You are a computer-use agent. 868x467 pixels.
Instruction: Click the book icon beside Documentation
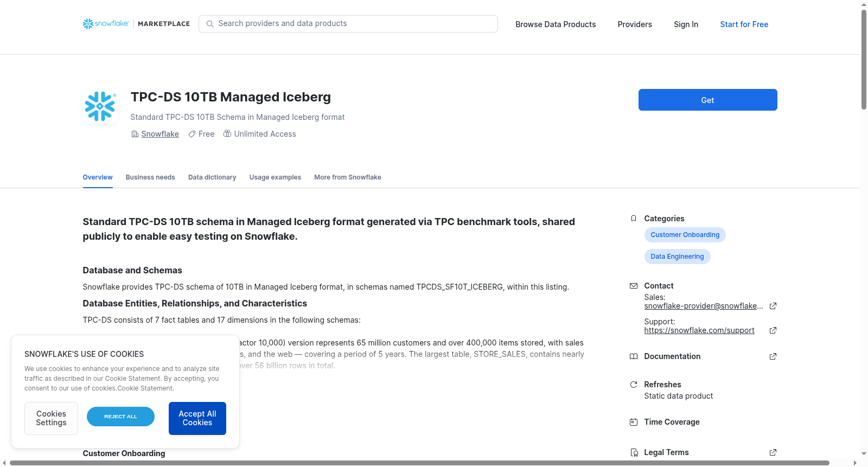pos(634,356)
